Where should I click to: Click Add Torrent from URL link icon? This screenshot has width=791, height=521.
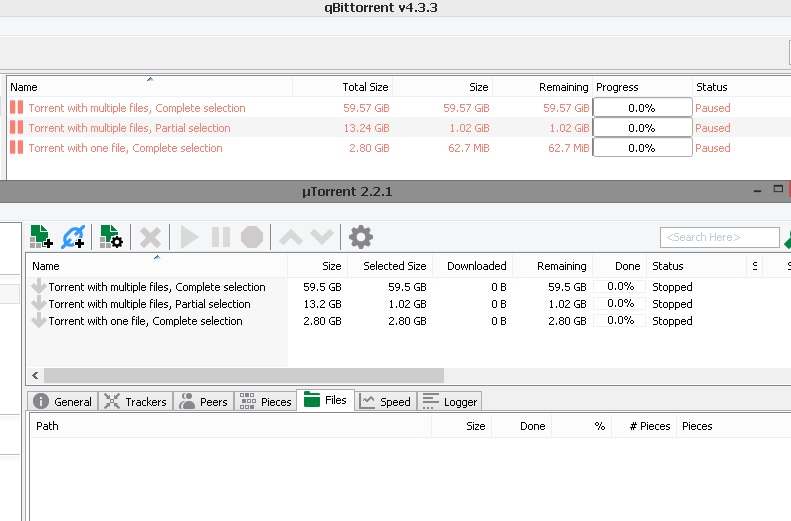click(73, 237)
